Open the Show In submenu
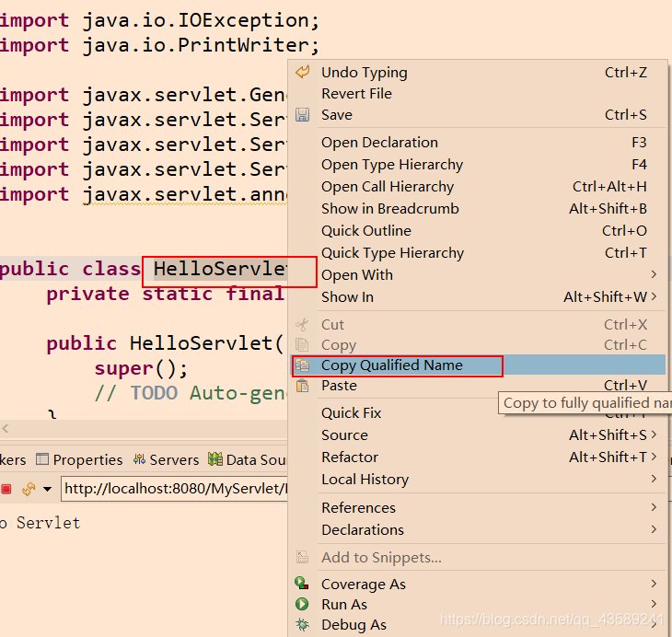This screenshot has height=637, width=672. pos(478,297)
